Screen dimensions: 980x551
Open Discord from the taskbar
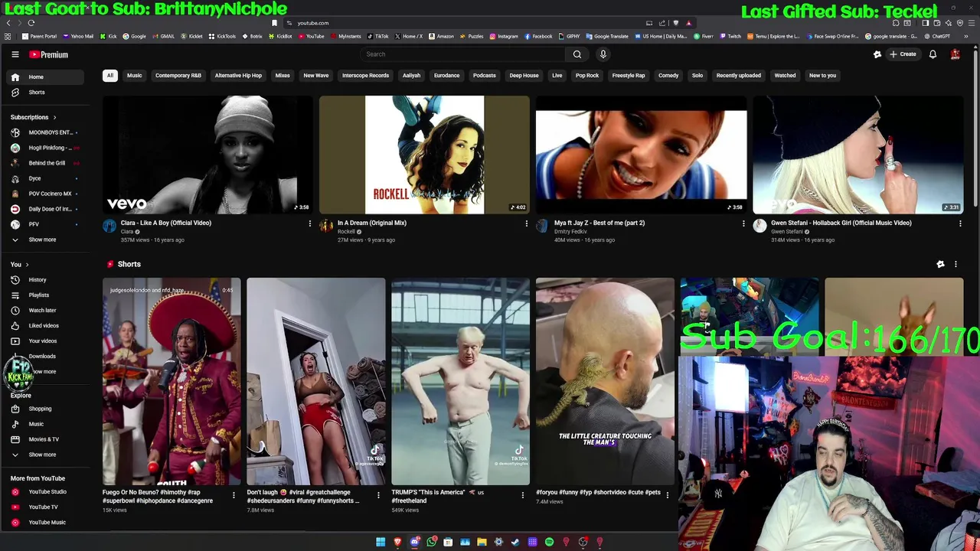[x=414, y=542]
